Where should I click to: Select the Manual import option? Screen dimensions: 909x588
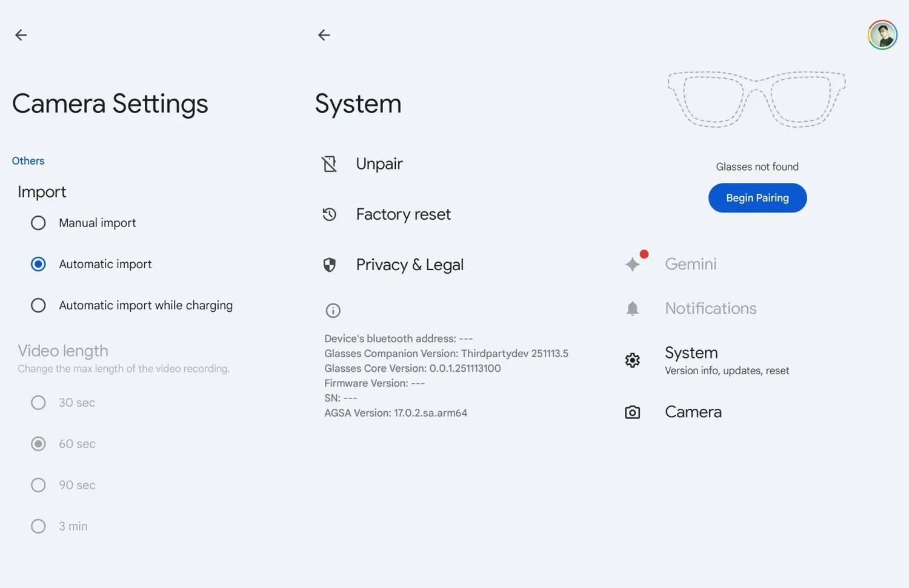click(38, 223)
